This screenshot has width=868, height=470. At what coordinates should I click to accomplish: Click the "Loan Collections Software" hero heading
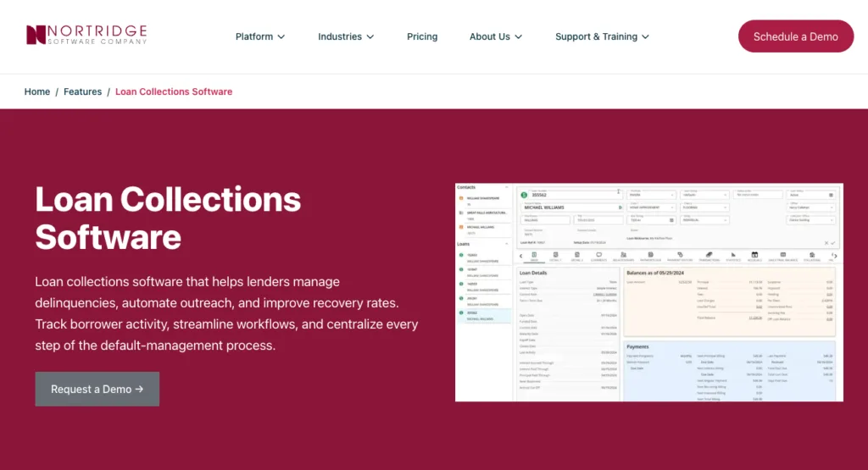point(168,218)
